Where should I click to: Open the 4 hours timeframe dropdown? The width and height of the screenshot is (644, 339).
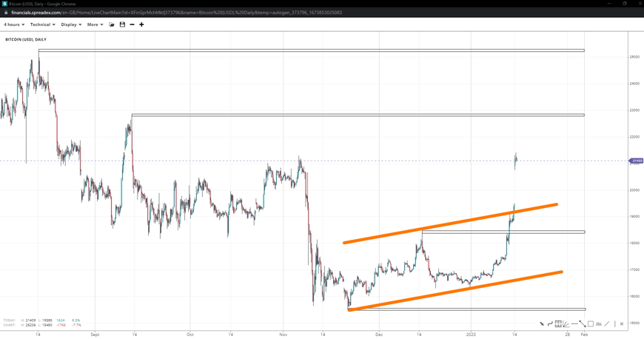[x=14, y=24]
